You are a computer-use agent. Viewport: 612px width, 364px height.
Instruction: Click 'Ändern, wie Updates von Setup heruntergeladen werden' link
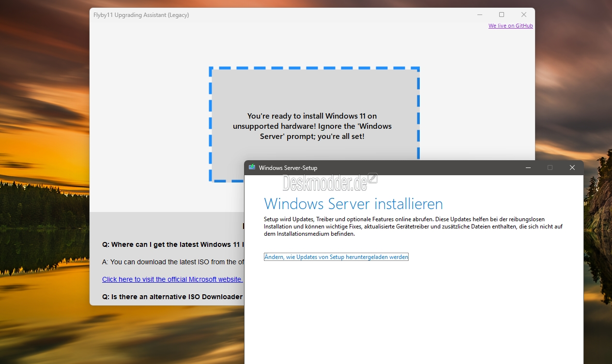point(336,257)
